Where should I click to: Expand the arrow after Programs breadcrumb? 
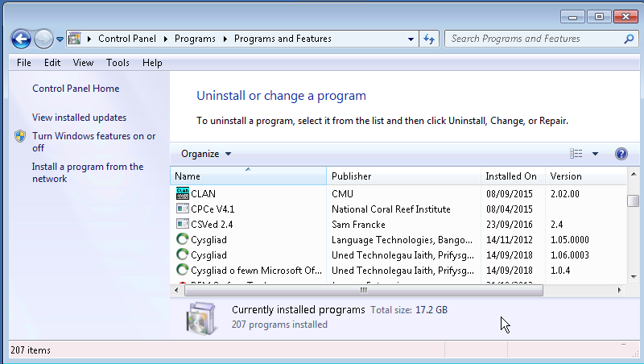coord(225,39)
